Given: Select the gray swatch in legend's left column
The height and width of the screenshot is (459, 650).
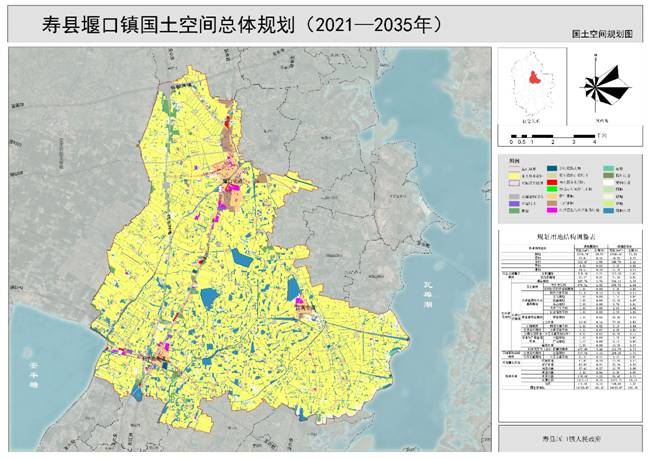Looking at the screenshot, I should pos(514,196).
